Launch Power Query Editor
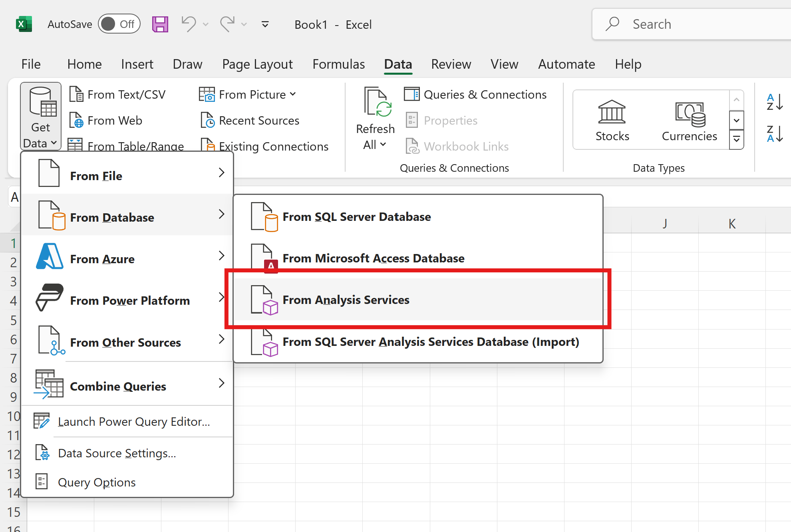The width and height of the screenshot is (791, 532). [x=127, y=421]
